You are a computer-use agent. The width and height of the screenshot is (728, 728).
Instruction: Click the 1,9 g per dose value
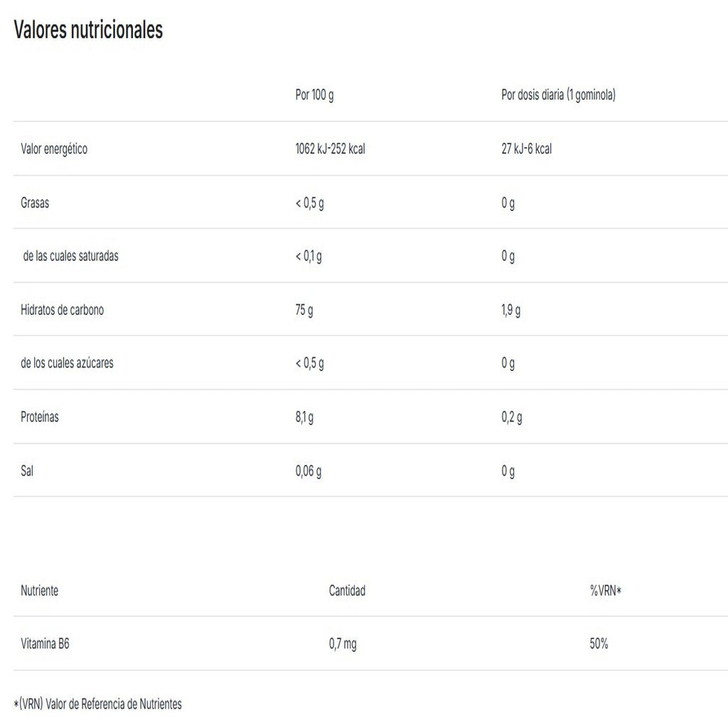tap(510, 310)
